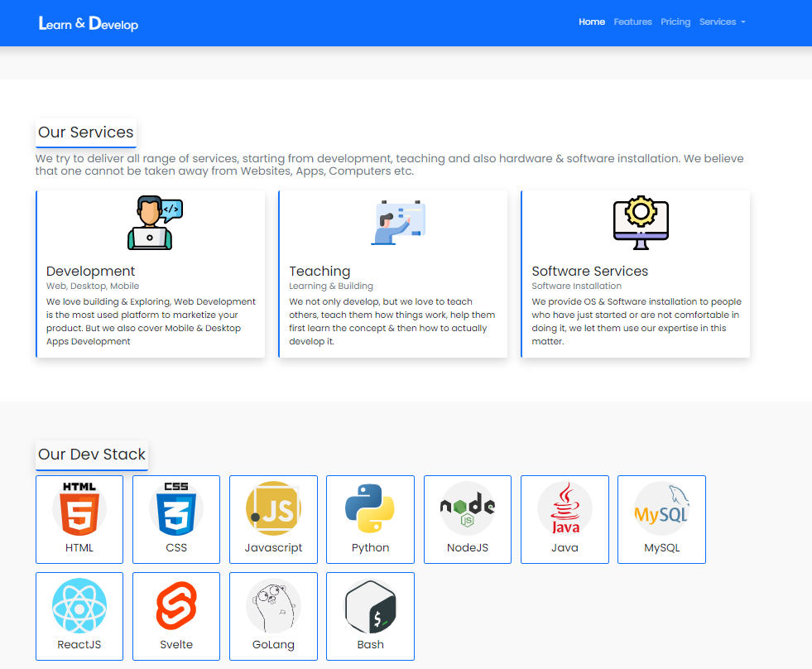Click the Svelte label text
812x669 pixels.
pyautogui.click(x=176, y=645)
